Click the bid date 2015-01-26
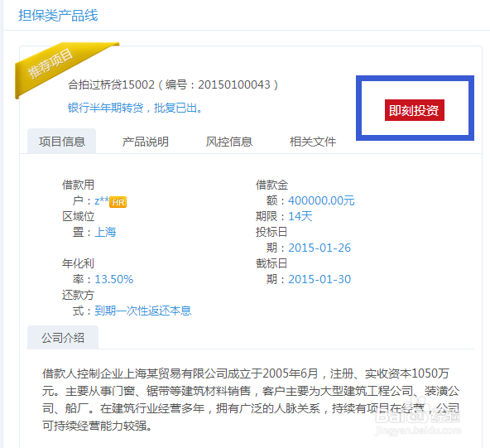This screenshot has width=490, height=448. [319, 248]
